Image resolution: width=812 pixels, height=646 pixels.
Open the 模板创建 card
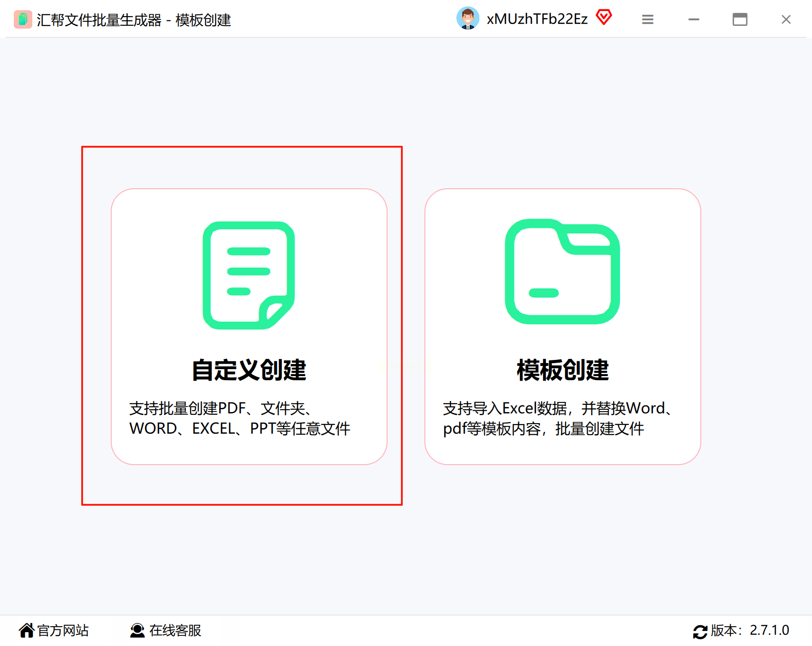coord(563,327)
